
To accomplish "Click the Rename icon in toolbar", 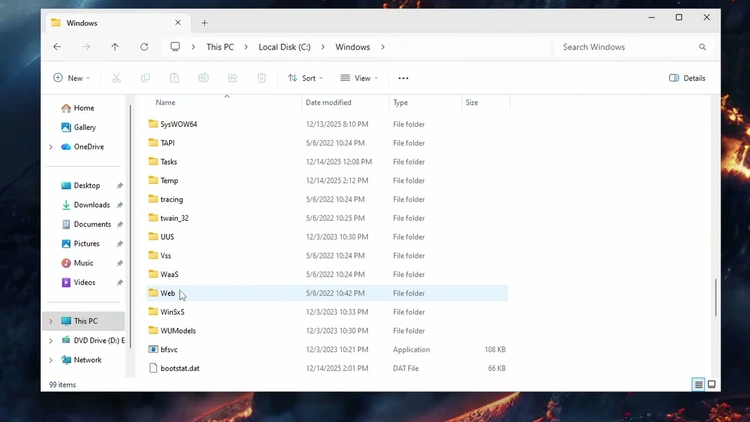I will tap(203, 78).
